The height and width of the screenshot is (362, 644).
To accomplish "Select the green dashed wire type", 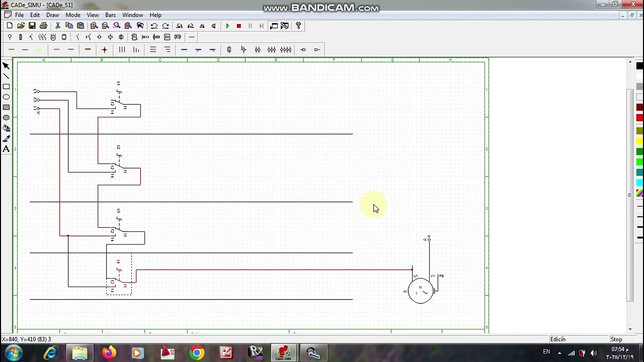I will [39, 49].
